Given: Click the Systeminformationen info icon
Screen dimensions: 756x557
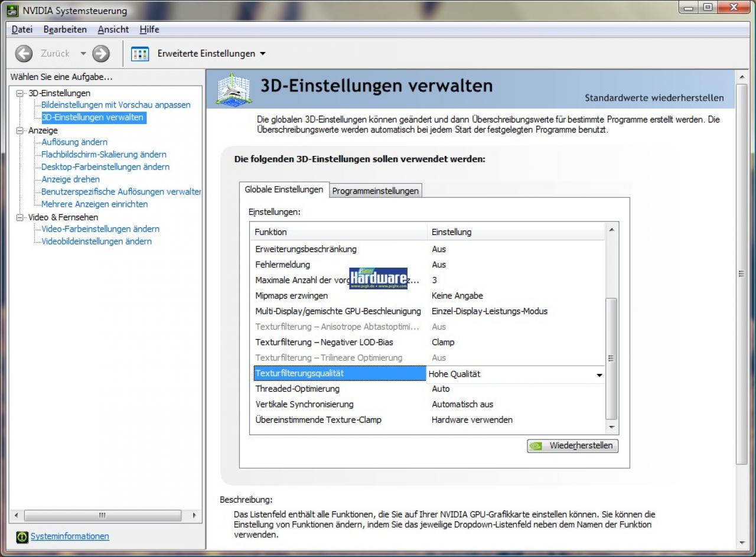Looking at the screenshot, I should [x=22, y=537].
